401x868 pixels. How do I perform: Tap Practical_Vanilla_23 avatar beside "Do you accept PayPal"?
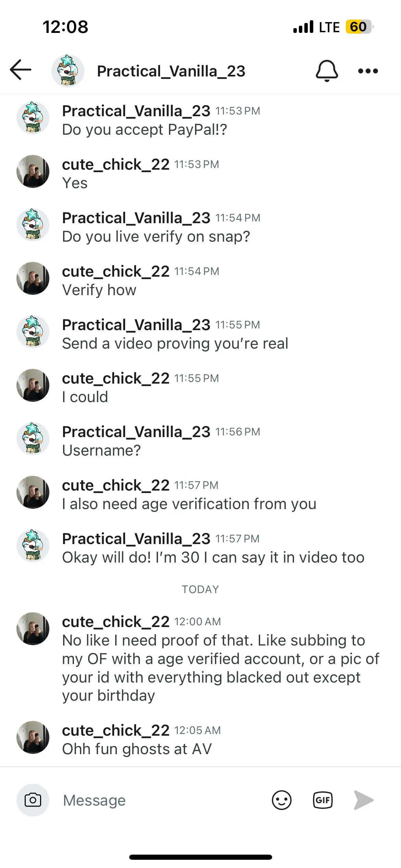[x=33, y=118]
